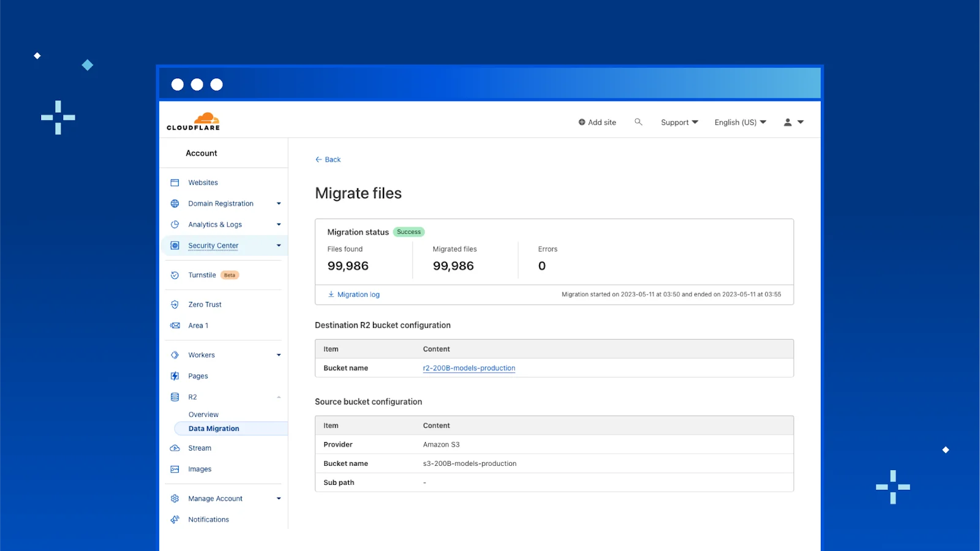Collapse the R2 submenu arrow
Screen dimensions: 980x551
pos(279,397)
